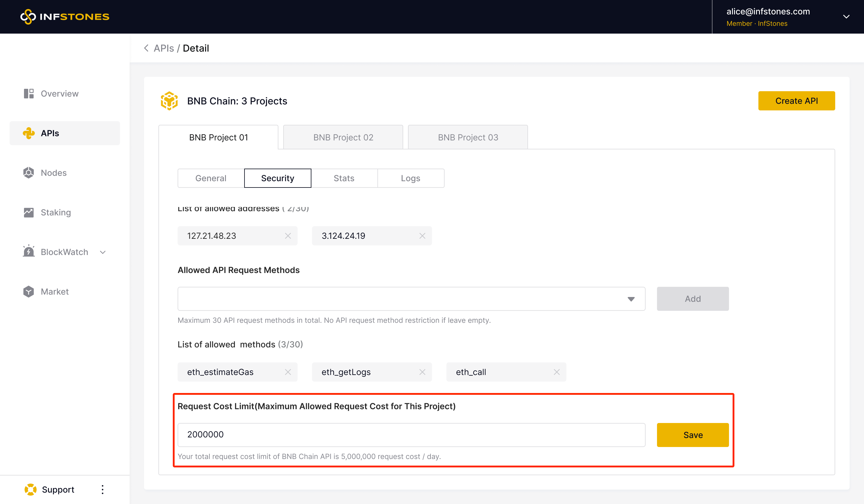Click the Create API button
This screenshot has height=504, width=864.
click(x=796, y=101)
